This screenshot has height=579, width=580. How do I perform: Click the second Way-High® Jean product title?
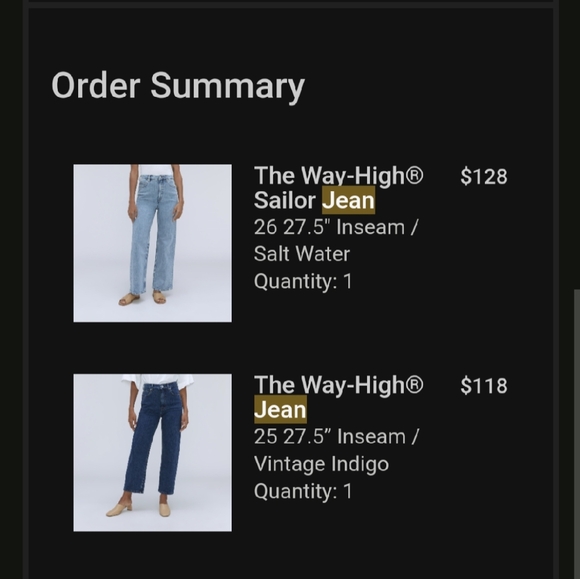(x=338, y=397)
